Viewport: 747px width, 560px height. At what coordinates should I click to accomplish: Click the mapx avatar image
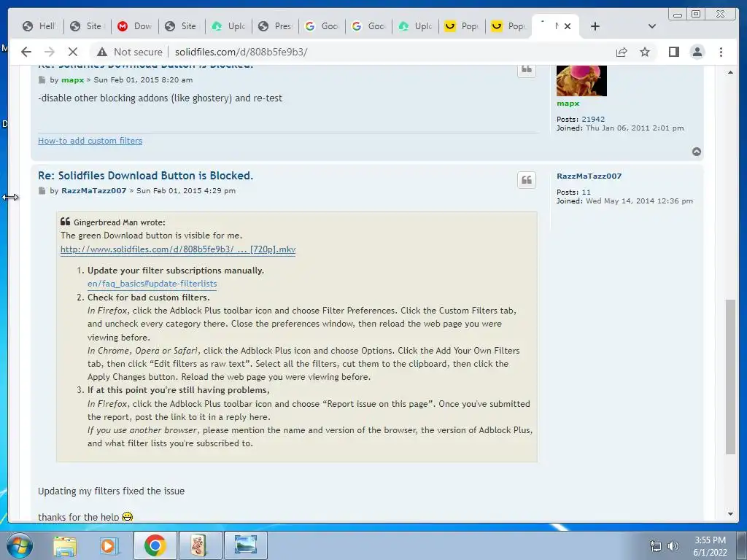[x=581, y=80]
